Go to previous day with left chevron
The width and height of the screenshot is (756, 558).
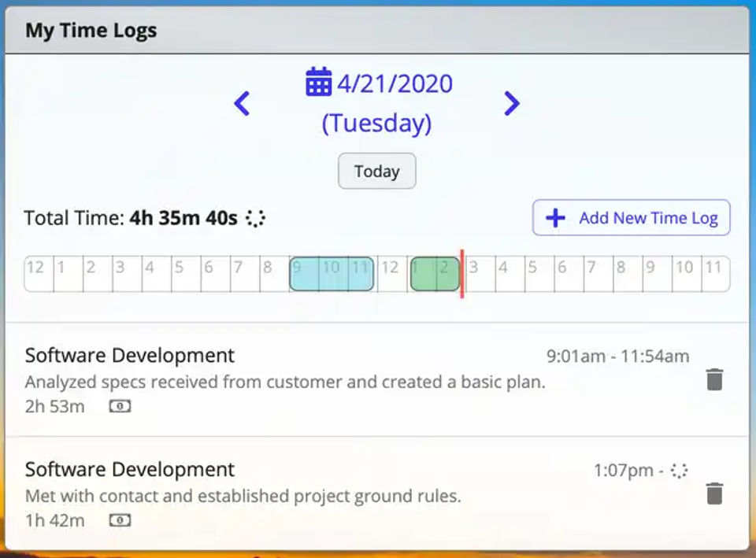point(242,103)
